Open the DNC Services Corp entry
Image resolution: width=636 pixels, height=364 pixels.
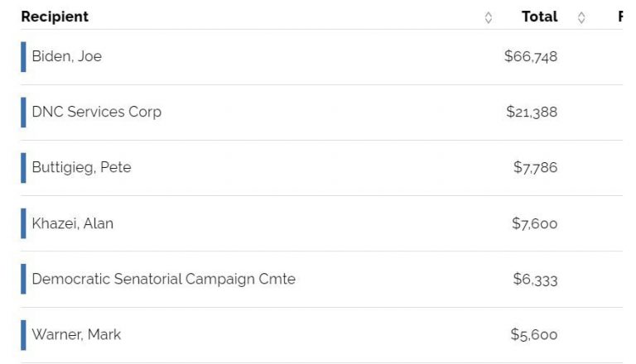tap(96, 112)
